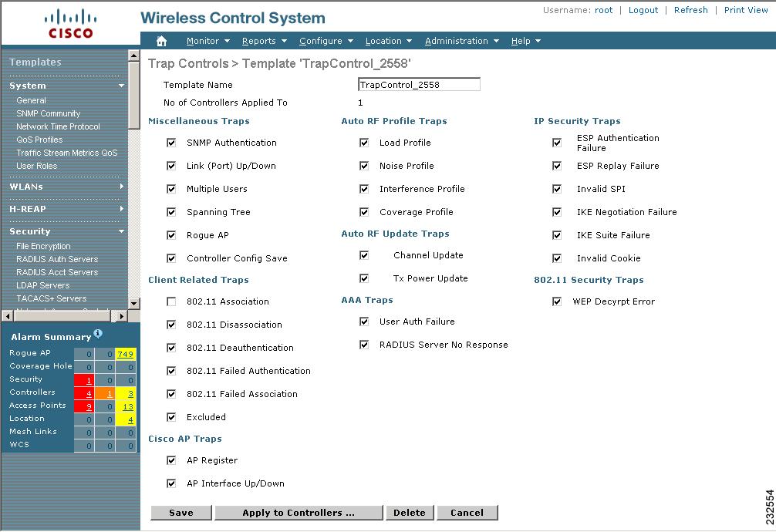Toggle Link (Port) Up/Down checkbox
Image resolution: width=776 pixels, height=532 pixels.
coord(171,166)
